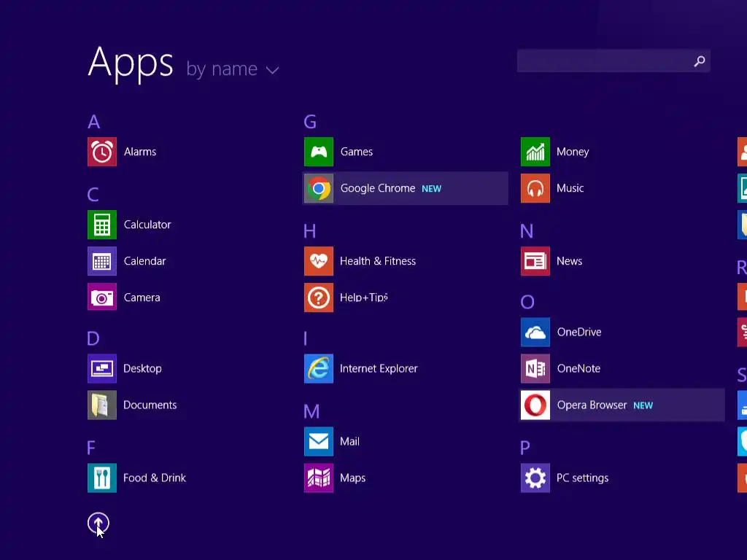Click the 'Internet Explorer' text label
Screen dimensions: 747x560
point(379,368)
